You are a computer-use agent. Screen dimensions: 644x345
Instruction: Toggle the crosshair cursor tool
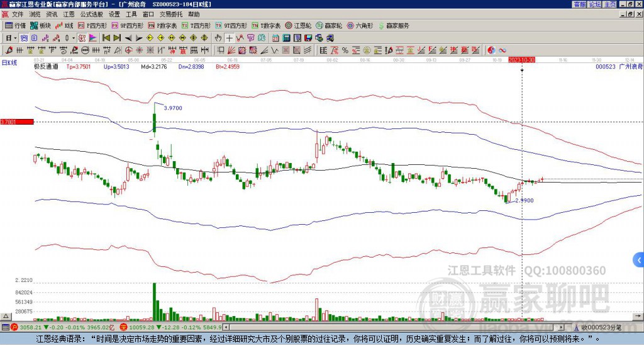pos(229,38)
